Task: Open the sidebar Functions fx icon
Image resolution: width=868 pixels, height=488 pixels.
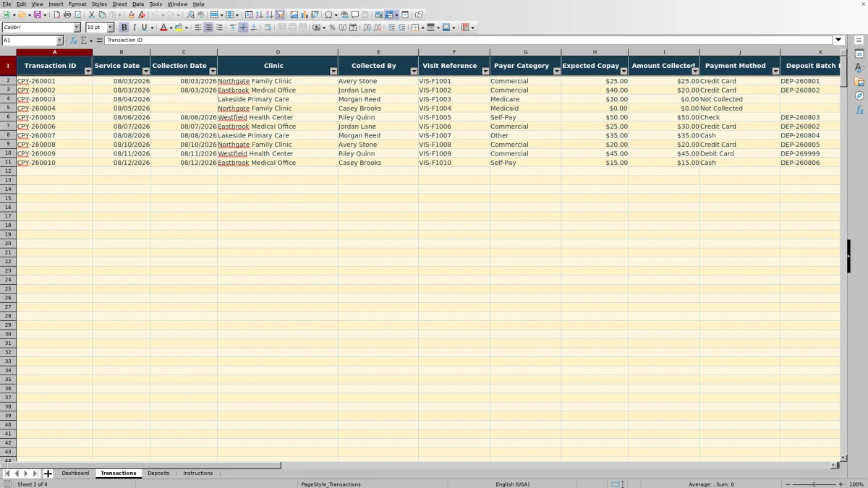Action: [x=859, y=110]
